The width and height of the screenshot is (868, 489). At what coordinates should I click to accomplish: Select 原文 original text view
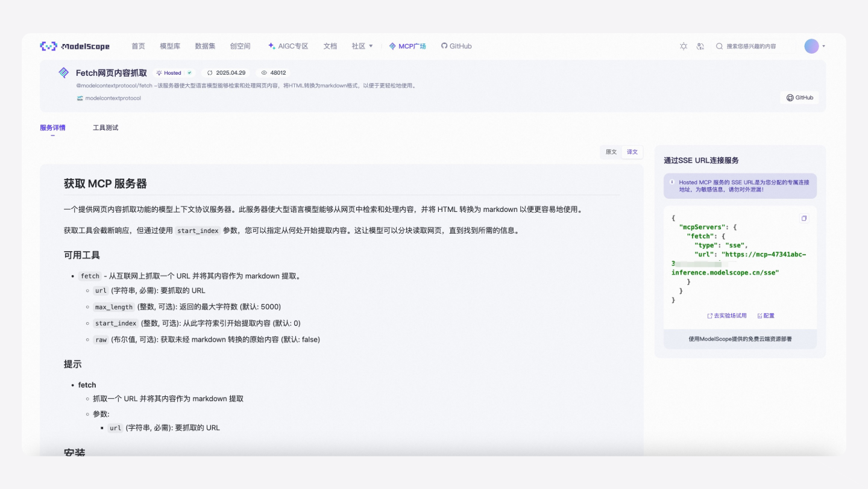click(x=611, y=152)
